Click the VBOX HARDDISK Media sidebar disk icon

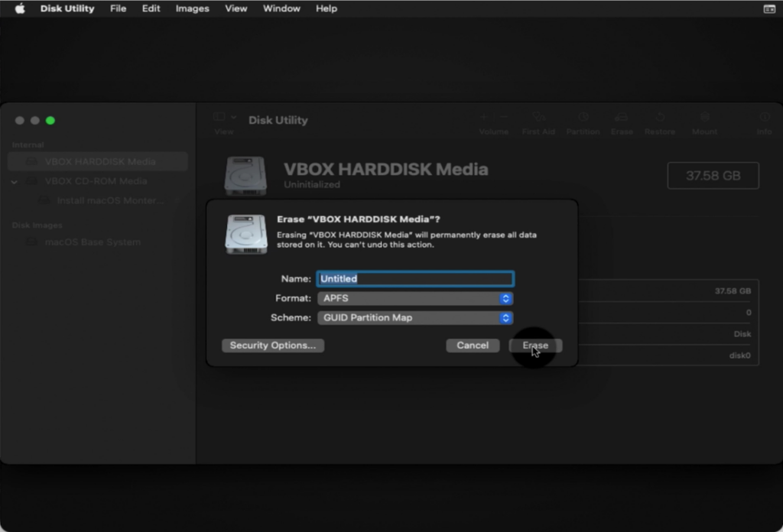tap(31, 161)
